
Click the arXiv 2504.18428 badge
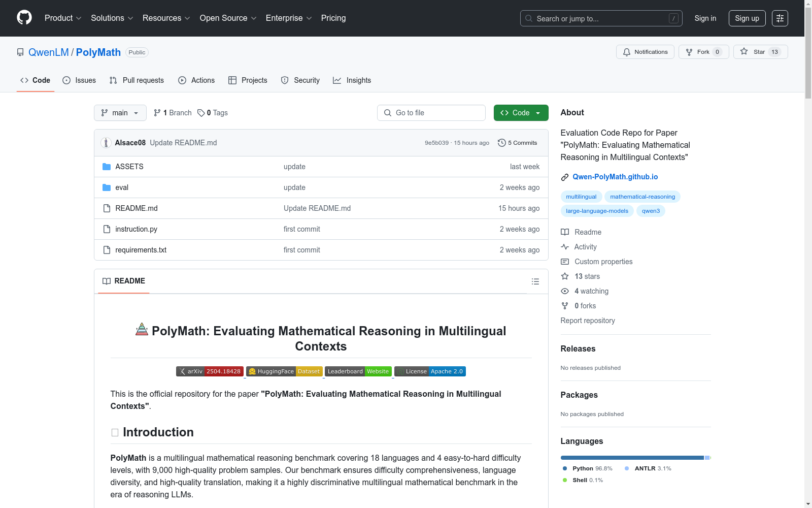(210, 371)
